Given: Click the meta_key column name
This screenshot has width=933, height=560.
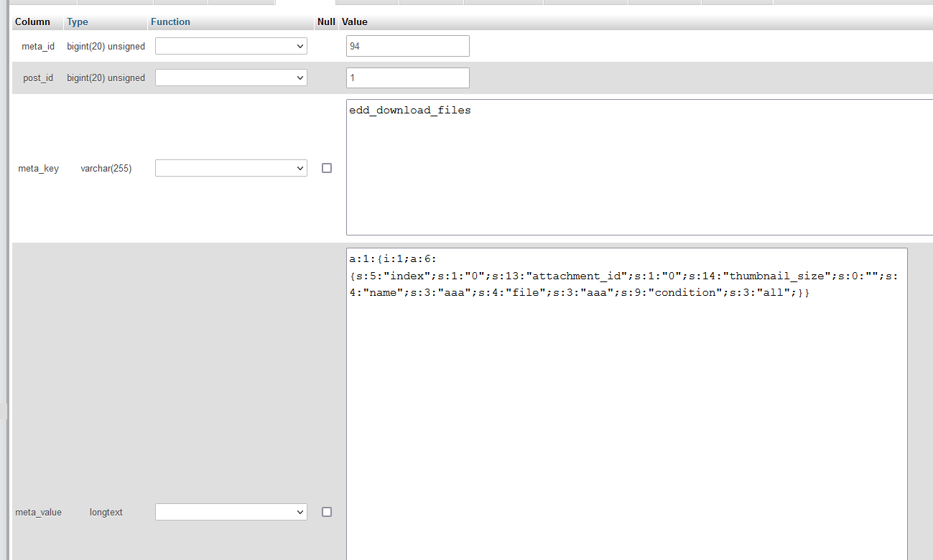Looking at the screenshot, I should click(39, 169).
